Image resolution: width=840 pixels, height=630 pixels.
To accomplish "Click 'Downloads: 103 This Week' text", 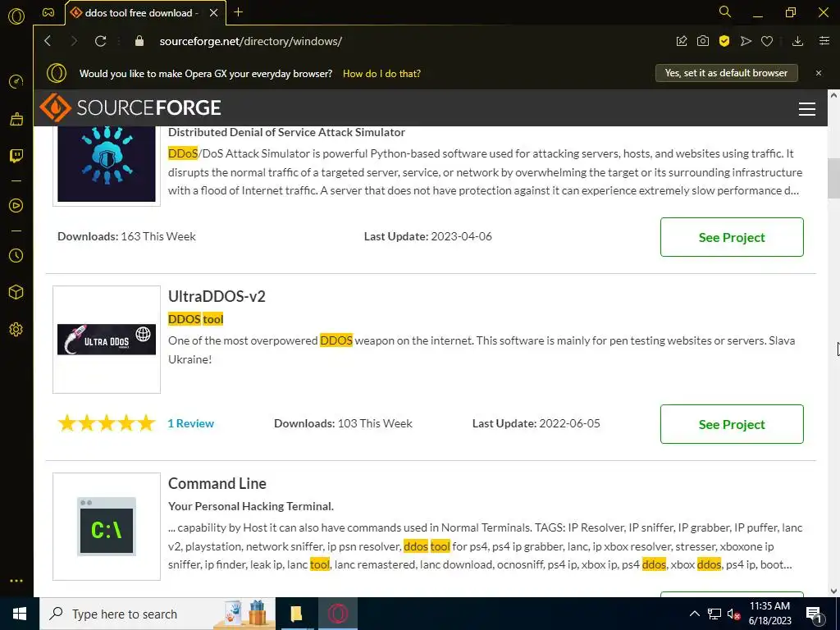I will pyautogui.click(x=344, y=423).
